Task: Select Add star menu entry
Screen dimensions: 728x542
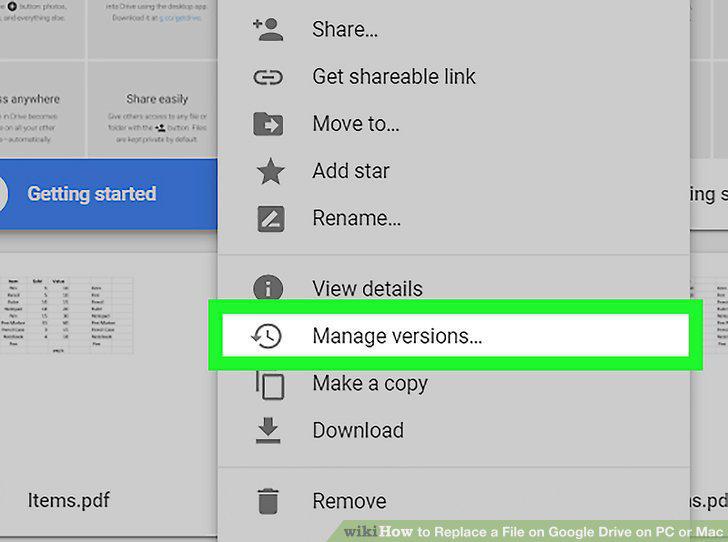Action: (454, 171)
